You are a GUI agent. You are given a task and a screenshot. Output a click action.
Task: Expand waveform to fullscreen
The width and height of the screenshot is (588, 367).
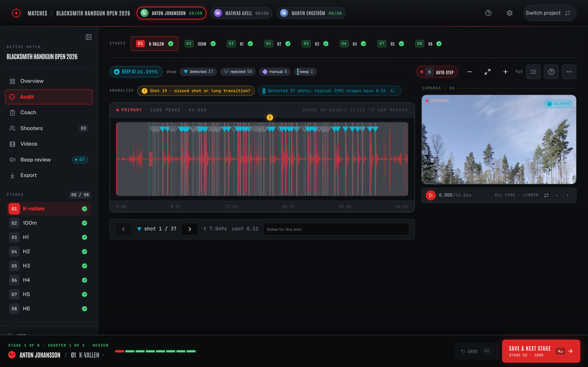click(x=487, y=72)
